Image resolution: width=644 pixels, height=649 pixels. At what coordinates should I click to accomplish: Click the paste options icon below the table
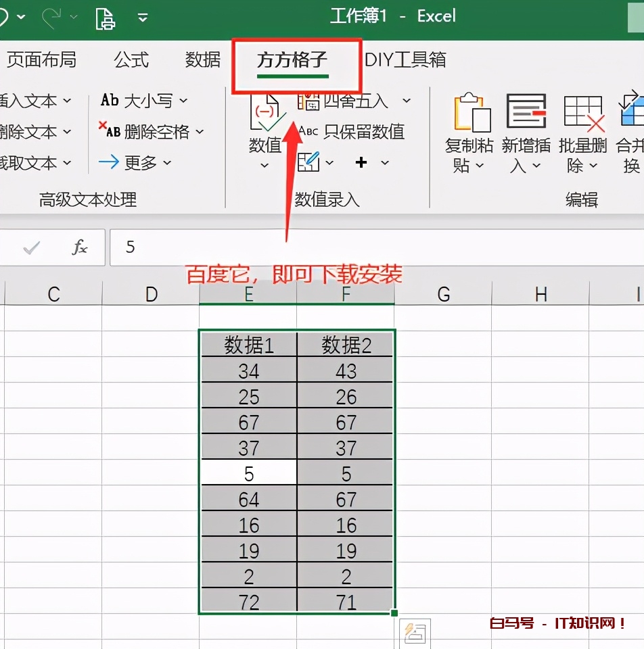pos(414,633)
